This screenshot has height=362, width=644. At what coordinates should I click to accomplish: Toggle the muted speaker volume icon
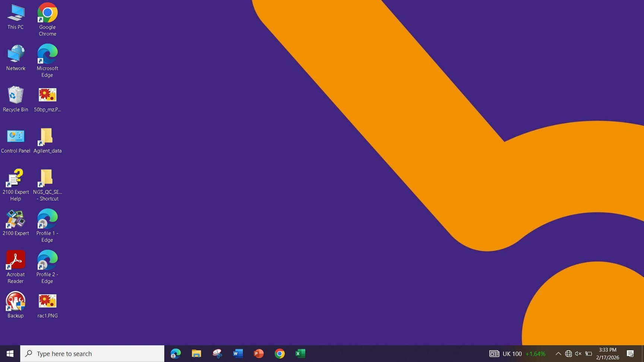(x=578, y=353)
